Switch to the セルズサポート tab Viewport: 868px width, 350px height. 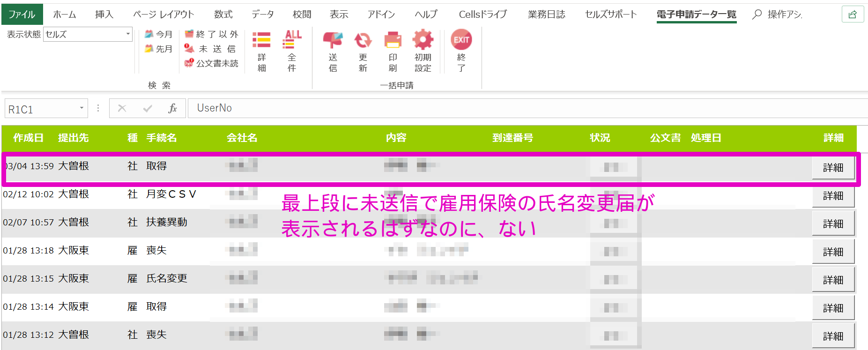coord(611,14)
